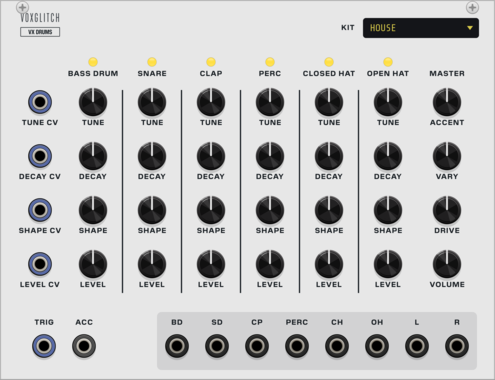Click the Clap DECAY knob
The height and width of the screenshot is (380, 495).
pos(211,156)
